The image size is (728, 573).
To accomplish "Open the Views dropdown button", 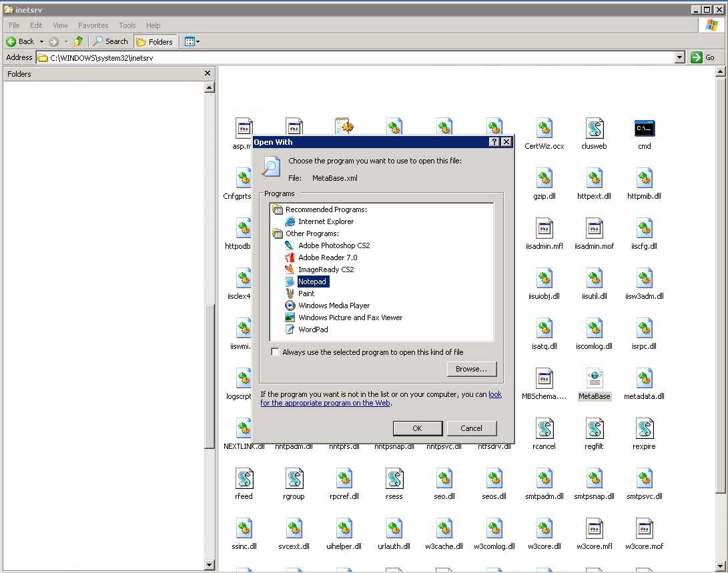I will 192,41.
